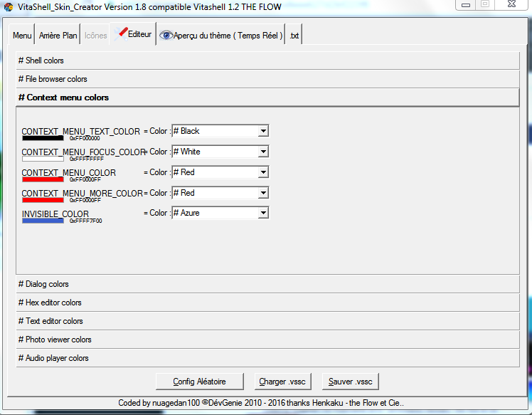Expand the Shell colors section
Viewport: 532px width, 415px height.
(x=267, y=61)
